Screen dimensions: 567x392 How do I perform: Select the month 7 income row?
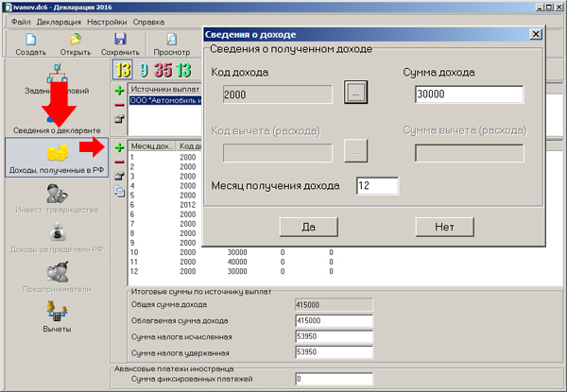(x=164, y=224)
